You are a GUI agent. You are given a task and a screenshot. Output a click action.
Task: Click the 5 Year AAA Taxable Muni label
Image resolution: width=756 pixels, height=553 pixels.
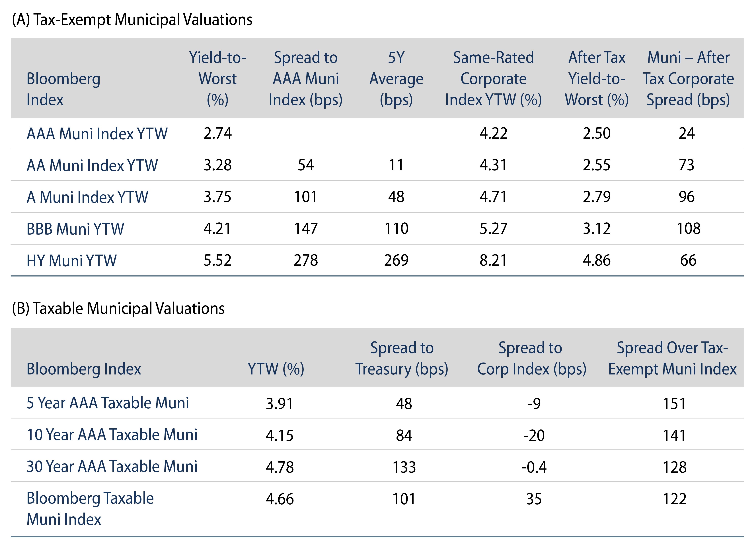(x=108, y=403)
